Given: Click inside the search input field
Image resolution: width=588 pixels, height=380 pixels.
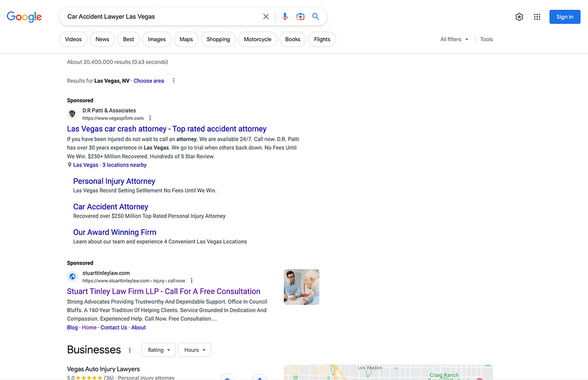Looking at the screenshot, I should [161, 17].
